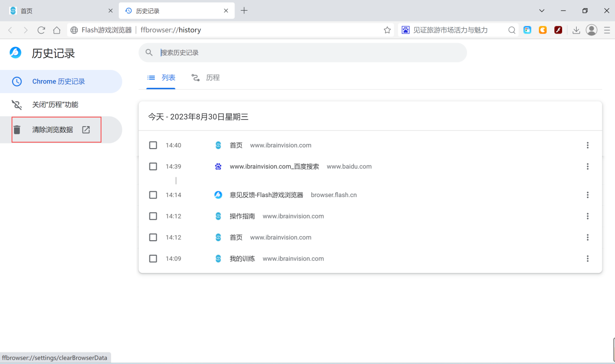Click the search magnifier in the toolbar search box

(x=512, y=30)
